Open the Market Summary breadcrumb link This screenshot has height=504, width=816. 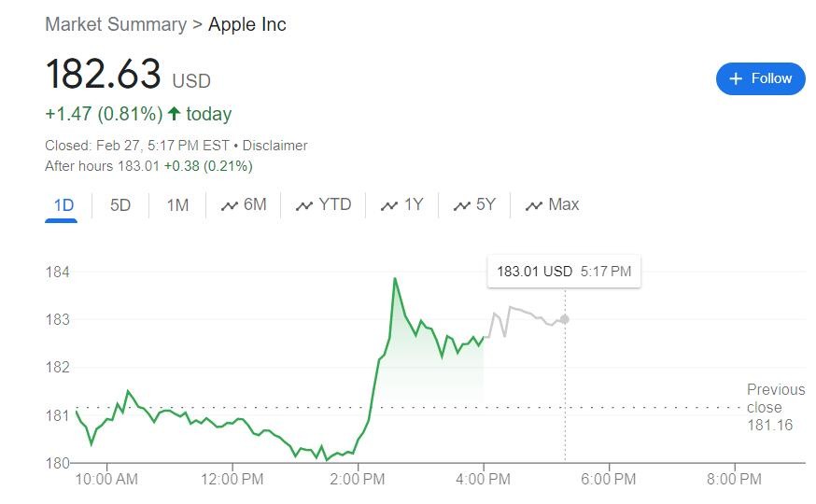click(x=116, y=24)
